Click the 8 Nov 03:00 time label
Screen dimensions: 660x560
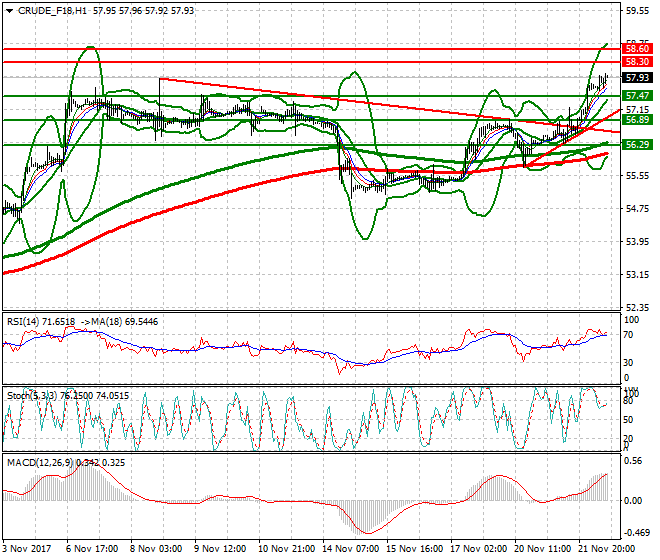pyautogui.click(x=156, y=549)
